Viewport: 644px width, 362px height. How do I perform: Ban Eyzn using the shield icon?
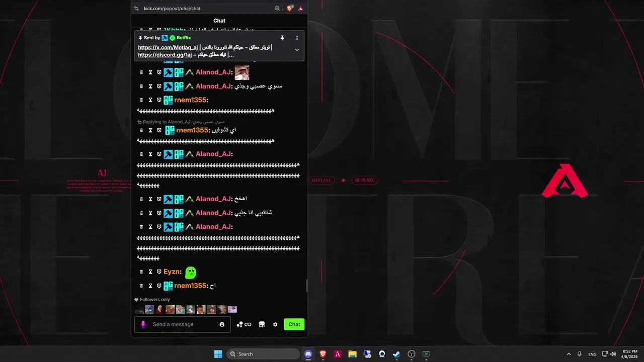159,272
